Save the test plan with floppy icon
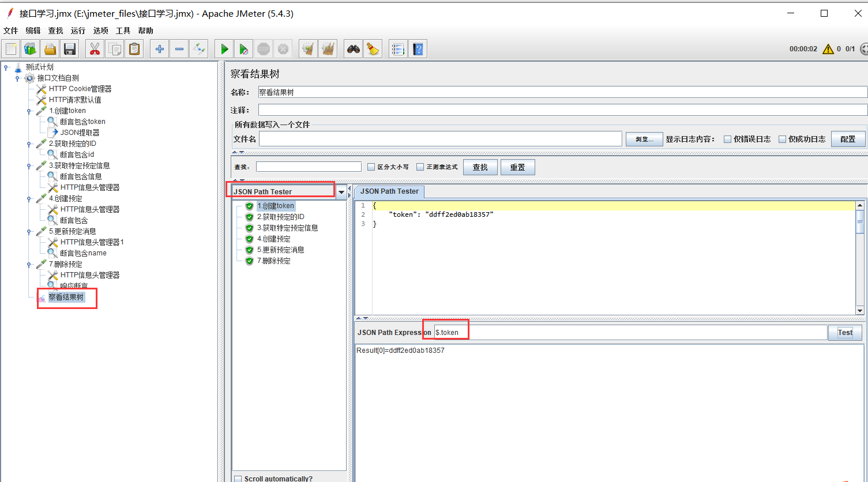 pos(70,49)
